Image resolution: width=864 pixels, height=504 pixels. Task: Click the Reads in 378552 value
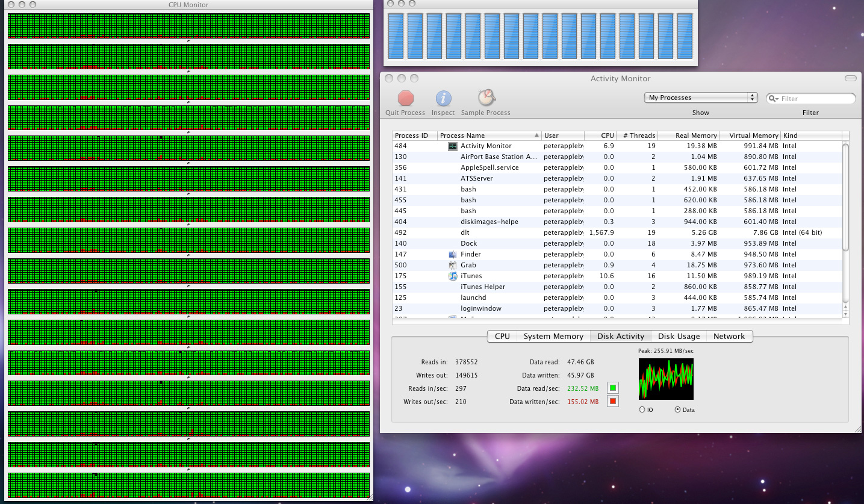[467, 362]
